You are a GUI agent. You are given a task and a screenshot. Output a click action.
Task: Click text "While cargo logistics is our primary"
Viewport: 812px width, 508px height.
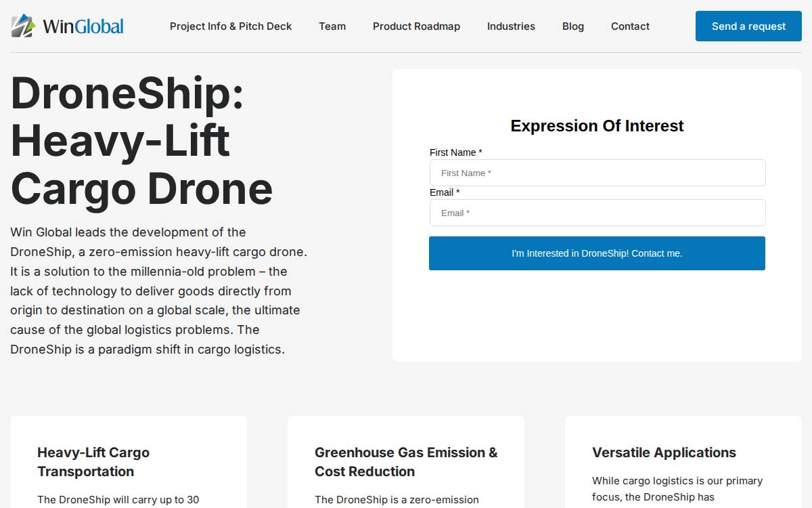[x=677, y=481]
